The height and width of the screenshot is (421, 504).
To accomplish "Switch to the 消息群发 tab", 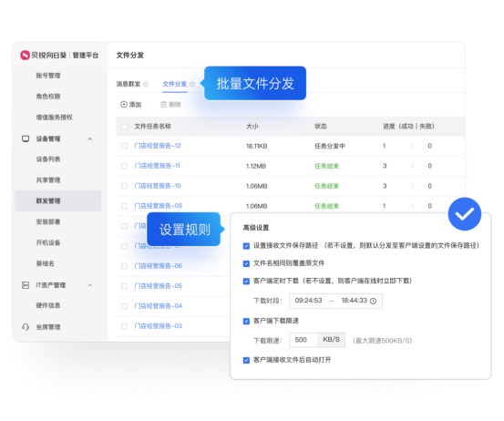I will click(129, 84).
